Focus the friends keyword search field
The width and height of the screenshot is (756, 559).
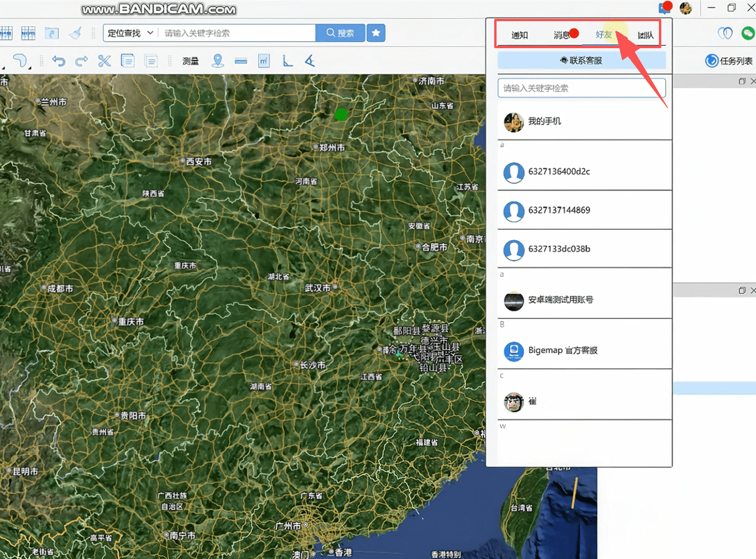(x=581, y=88)
